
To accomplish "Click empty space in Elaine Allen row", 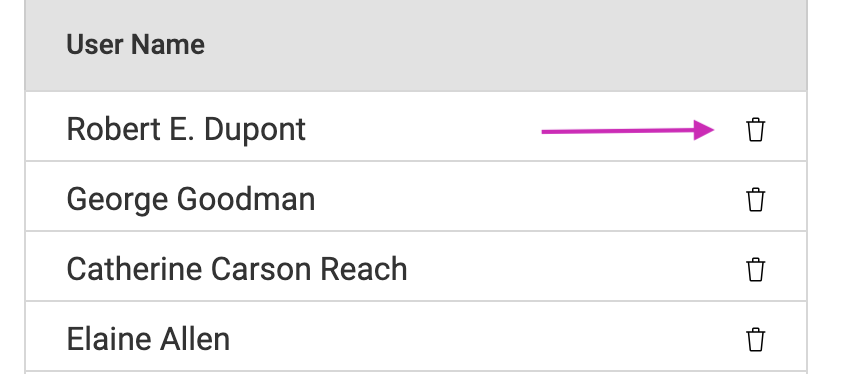I will (484, 340).
